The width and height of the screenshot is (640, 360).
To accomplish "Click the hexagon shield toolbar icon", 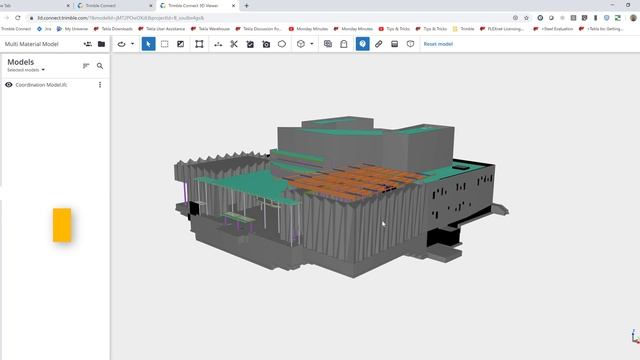I will pos(410,44).
